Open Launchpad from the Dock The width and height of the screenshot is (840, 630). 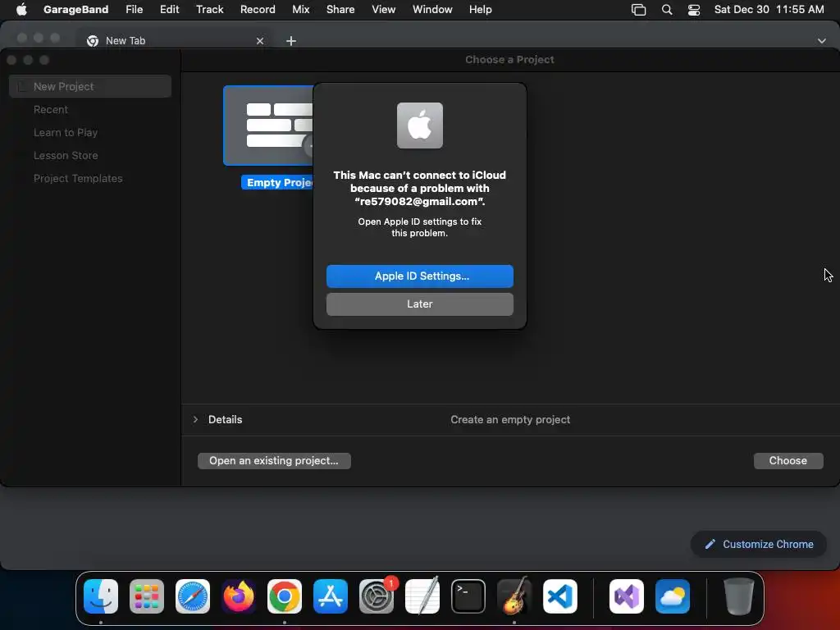147,596
